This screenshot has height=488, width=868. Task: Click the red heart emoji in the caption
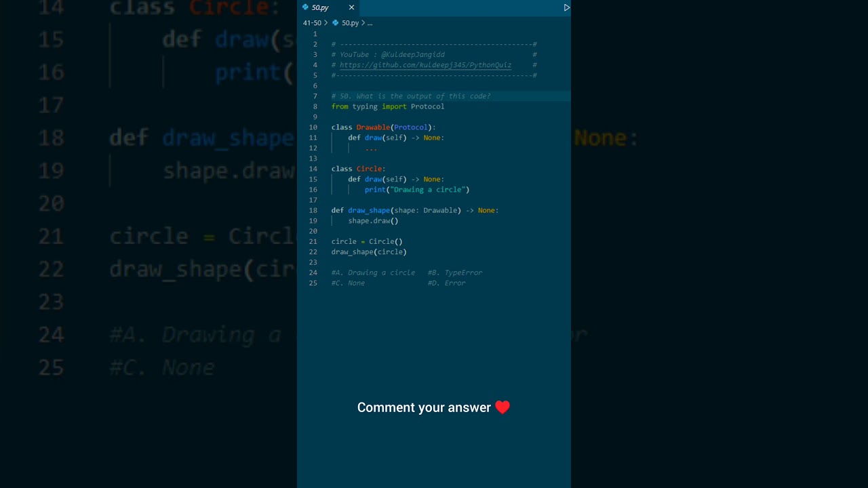502,407
